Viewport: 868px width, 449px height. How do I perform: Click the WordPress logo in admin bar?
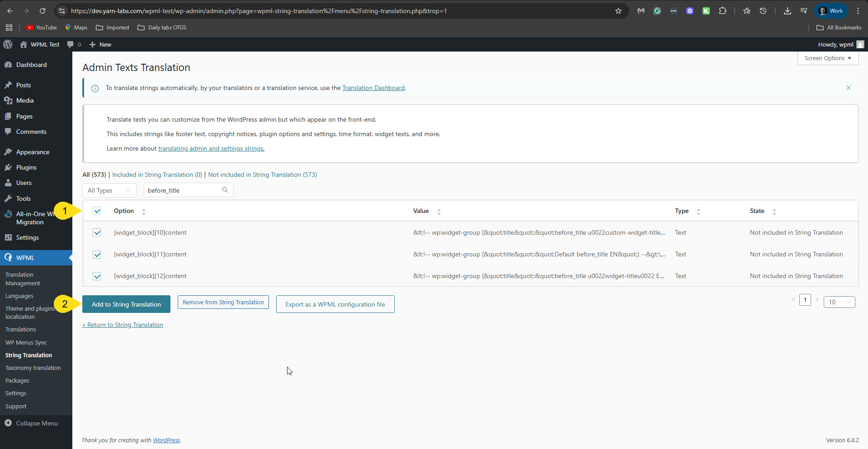(8, 44)
